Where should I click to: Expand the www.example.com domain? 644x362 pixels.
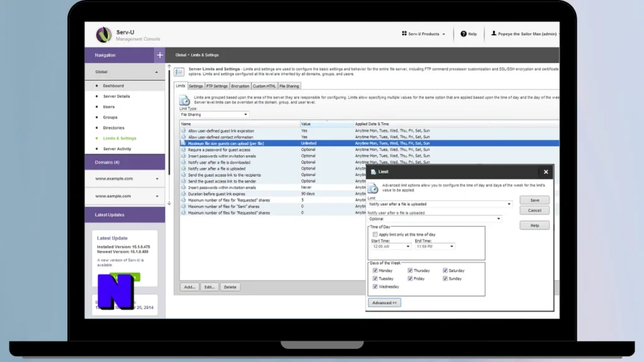pyautogui.click(x=157, y=179)
